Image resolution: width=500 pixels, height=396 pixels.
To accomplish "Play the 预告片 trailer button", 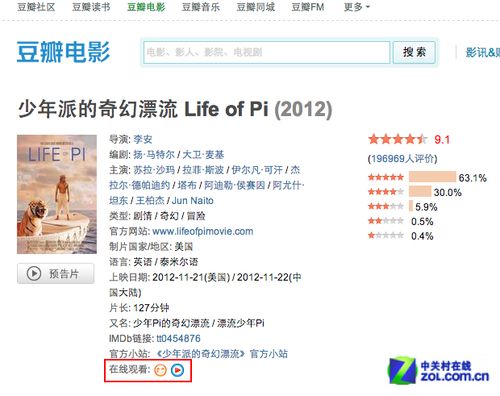I will pyautogui.click(x=56, y=274).
